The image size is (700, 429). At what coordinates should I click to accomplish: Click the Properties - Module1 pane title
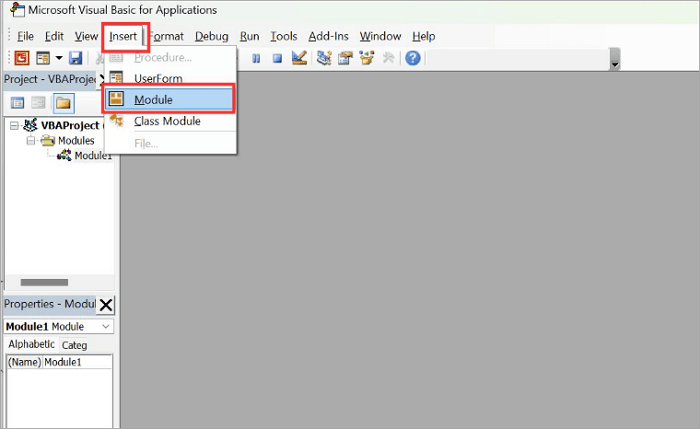[50, 304]
